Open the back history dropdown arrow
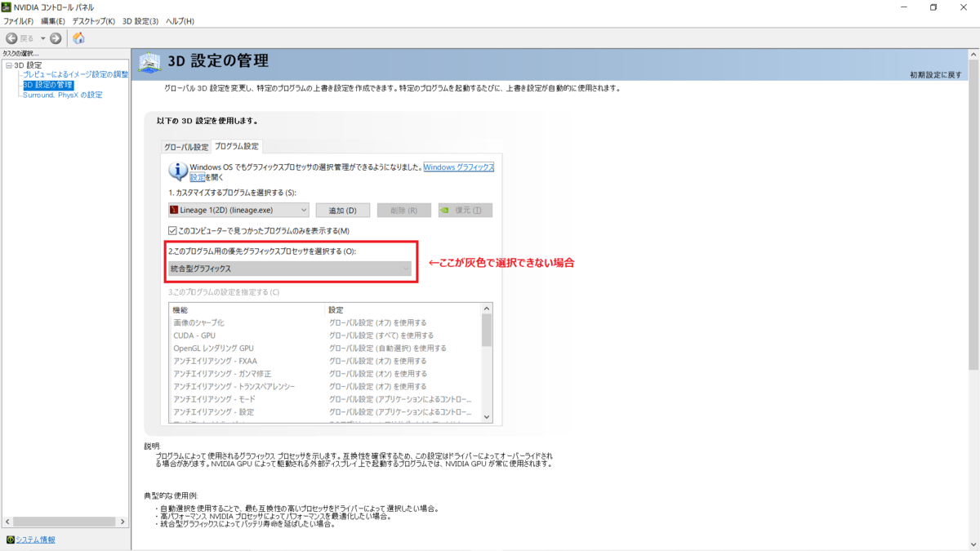The image size is (980, 551). (43, 38)
